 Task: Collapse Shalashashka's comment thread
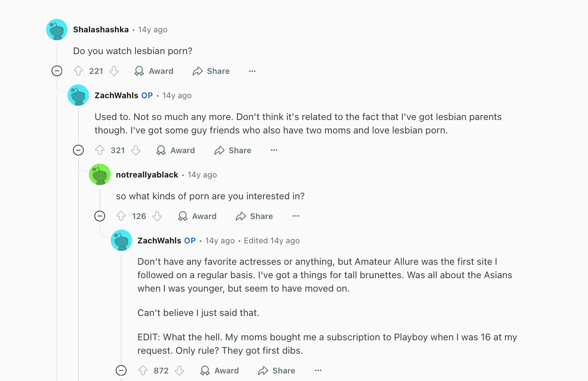[57, 71]
